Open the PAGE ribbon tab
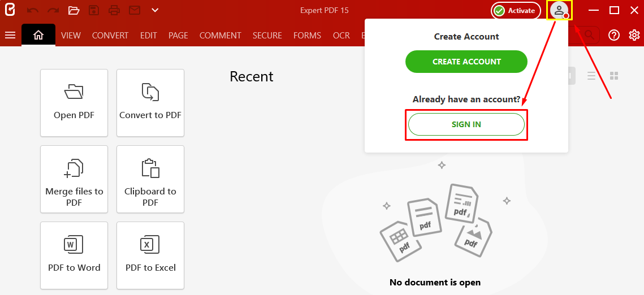 click(x=178, y=36)
